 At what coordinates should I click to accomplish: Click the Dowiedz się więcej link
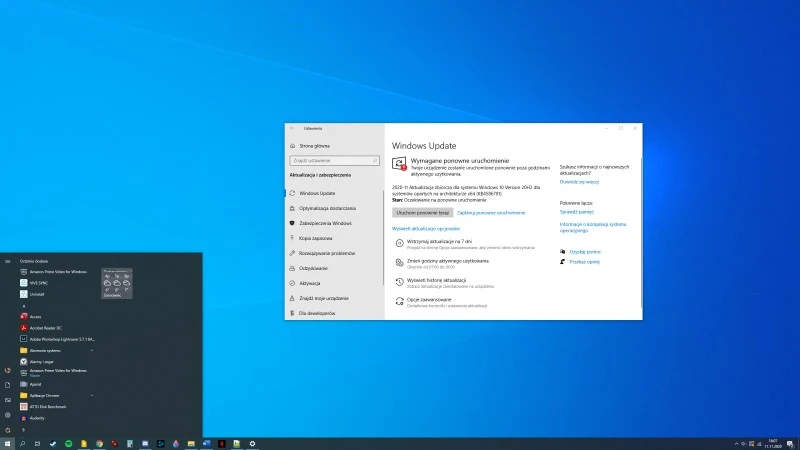pyautogui.click(x=579, y=182)
